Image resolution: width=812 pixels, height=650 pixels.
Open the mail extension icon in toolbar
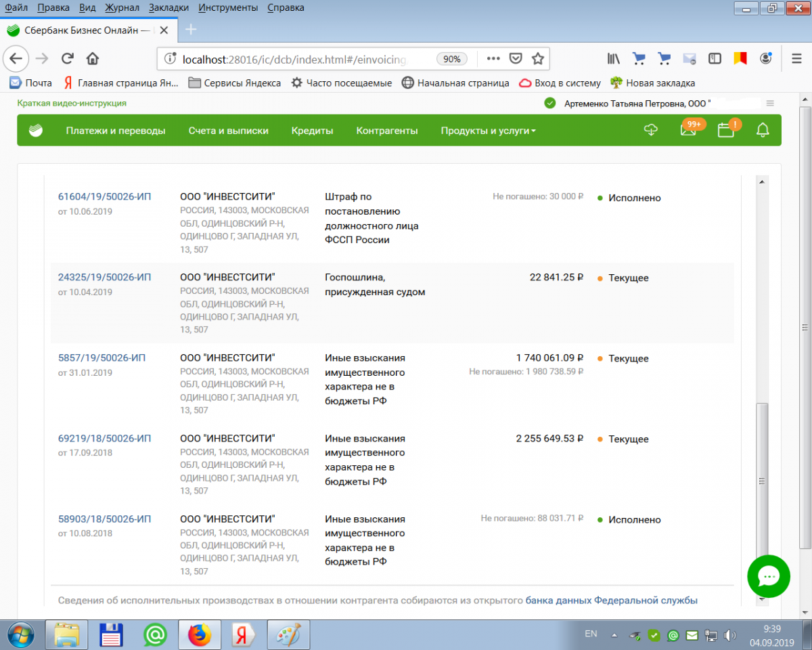[690, 59]
